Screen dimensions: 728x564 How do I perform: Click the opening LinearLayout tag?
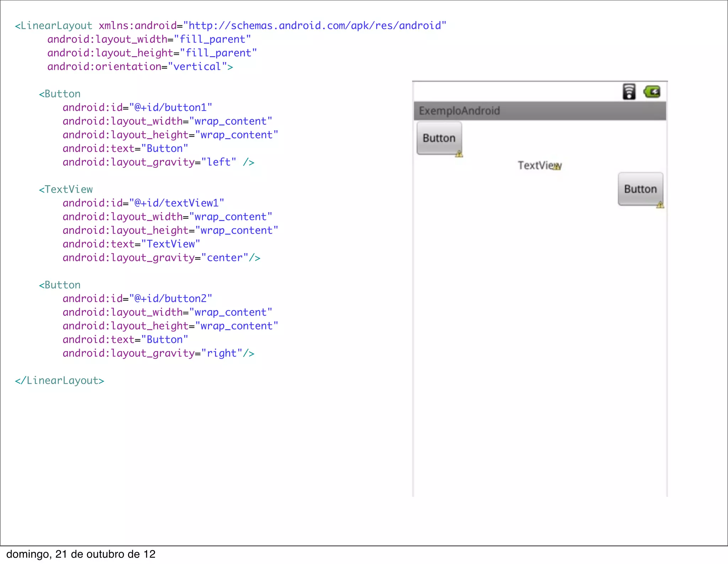[x=54, y=26]
